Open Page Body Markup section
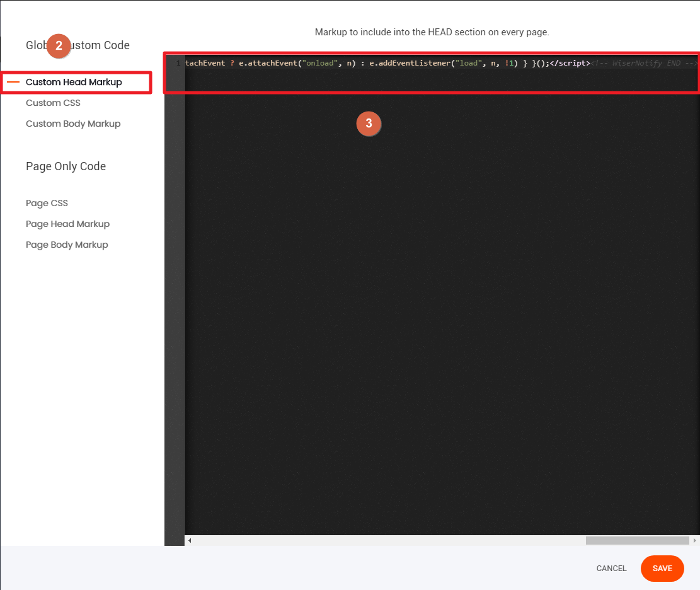700x590 pixels. tap(67, 245)
